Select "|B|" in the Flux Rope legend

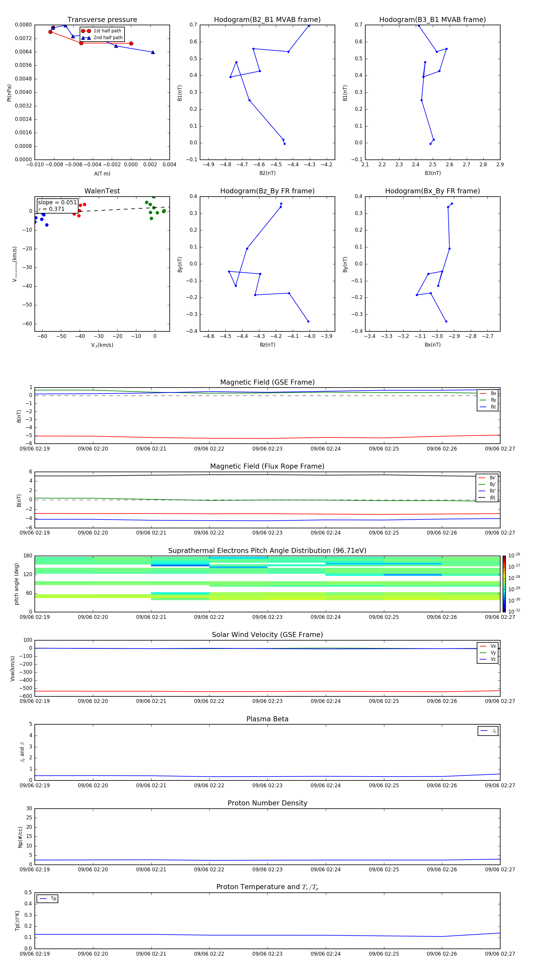pos(493,498)
